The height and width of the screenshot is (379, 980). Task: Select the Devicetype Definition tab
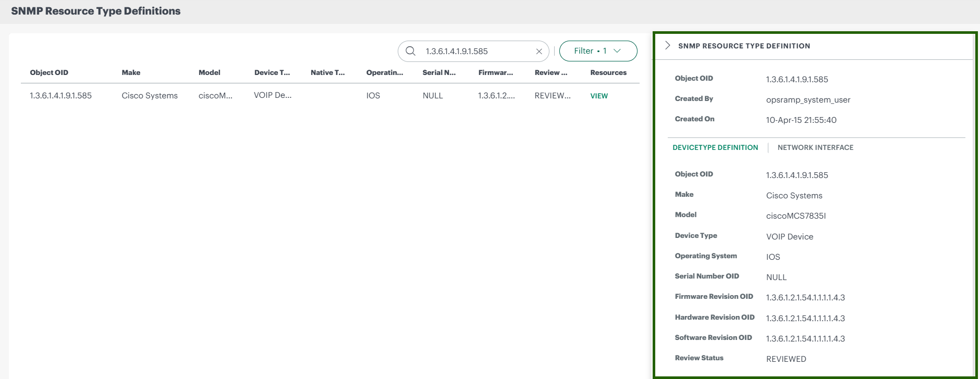tap(715, 148)
